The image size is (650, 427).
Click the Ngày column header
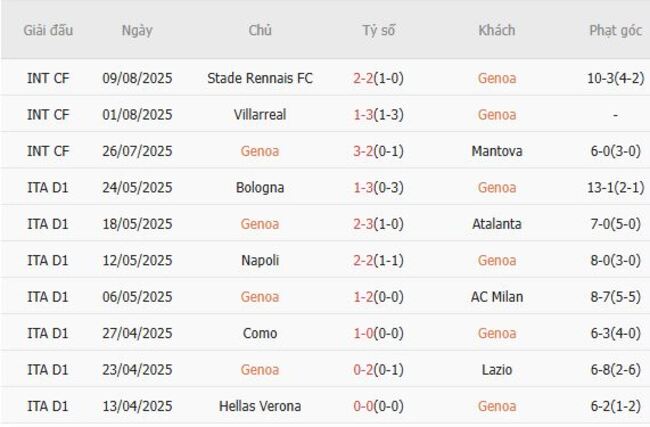click(x=137, y=30)
